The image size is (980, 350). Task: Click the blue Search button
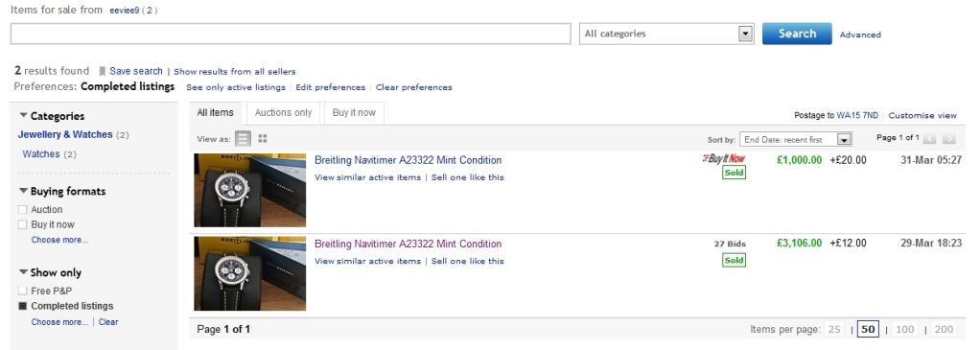(x=797, y=34)
